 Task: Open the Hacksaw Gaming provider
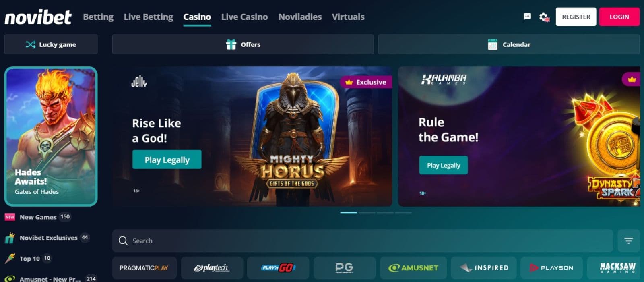coord(616,268)
